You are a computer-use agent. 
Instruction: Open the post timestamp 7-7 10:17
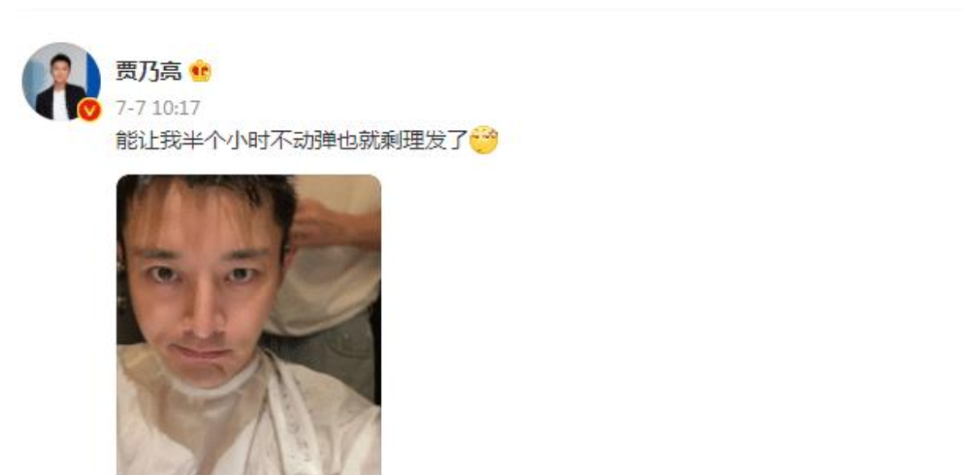[158, 107]
